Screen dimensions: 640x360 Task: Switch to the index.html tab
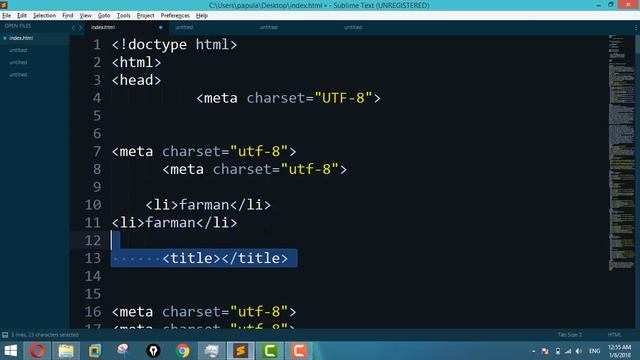(126, 27)
